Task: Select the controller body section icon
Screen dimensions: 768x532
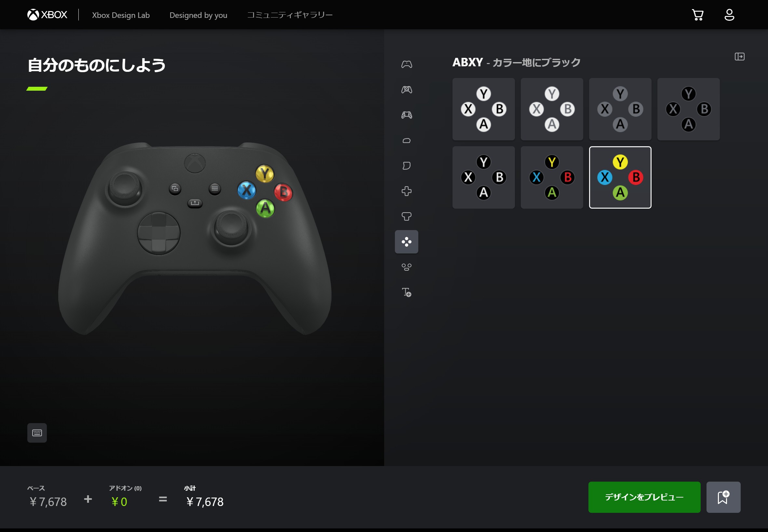Action: tap(406, 64)
